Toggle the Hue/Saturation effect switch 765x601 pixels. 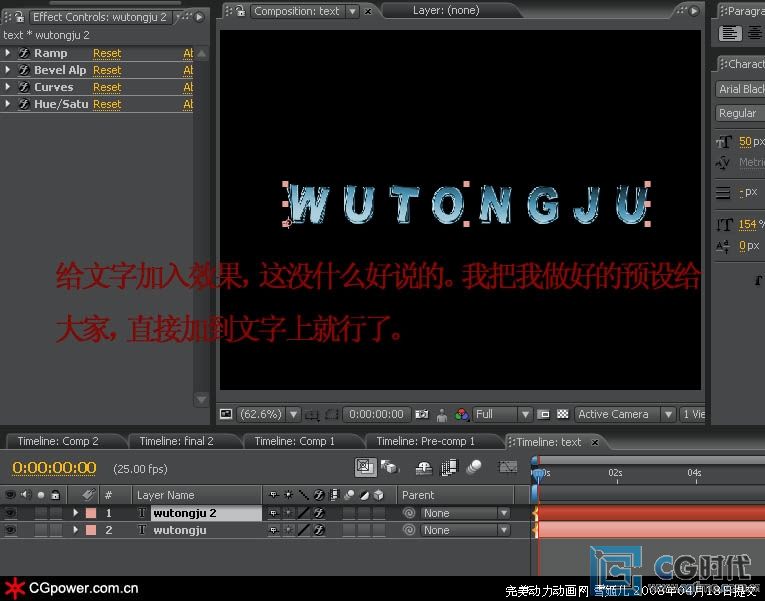pos(24,104)
